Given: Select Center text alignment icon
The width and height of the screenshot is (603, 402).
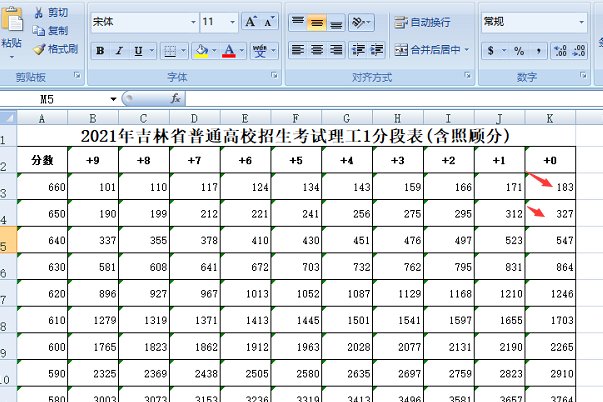Looking at the screenshot, I should pyautogui.click(x=317, y=50).
